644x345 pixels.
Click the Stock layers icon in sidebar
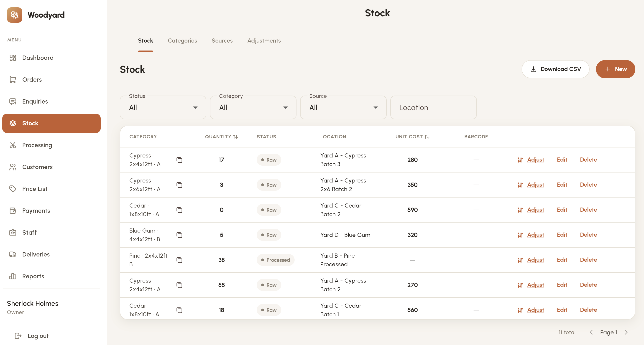[x=13, y=123]
